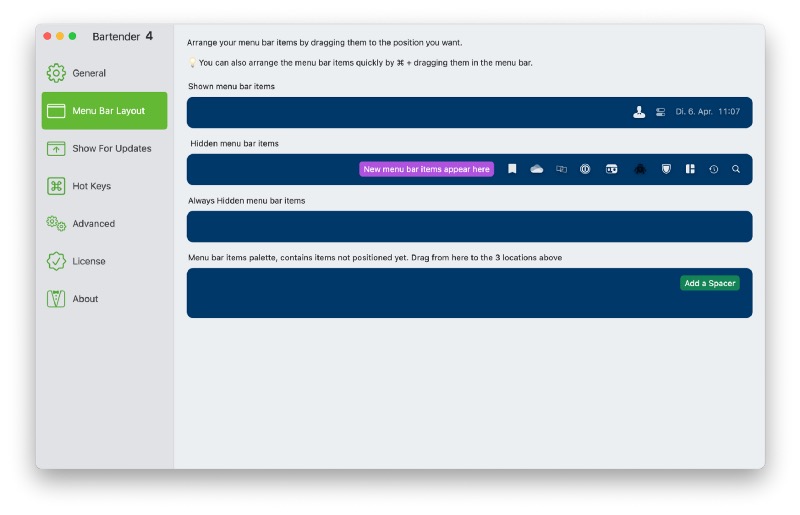Click the date and time item Di. 6. Apr. 11:07
Image resolution: width=800 pixels, height=515 pixels.
point(708,112)
